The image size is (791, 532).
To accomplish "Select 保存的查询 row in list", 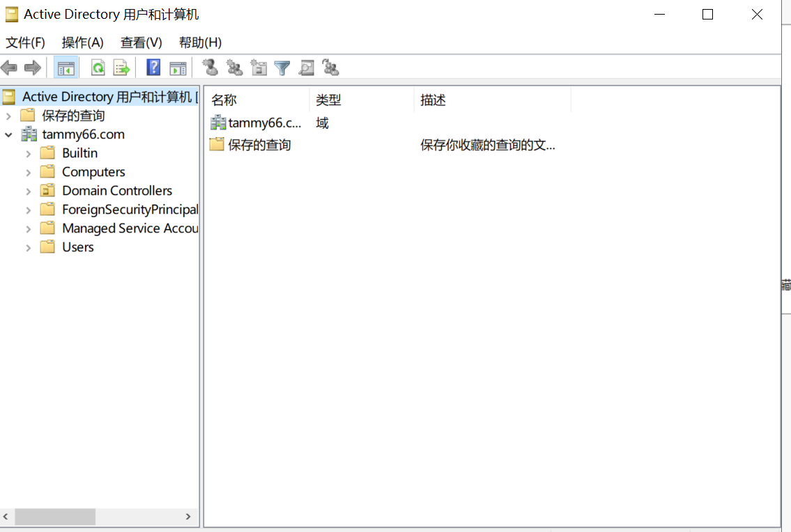I will [259, 145].
